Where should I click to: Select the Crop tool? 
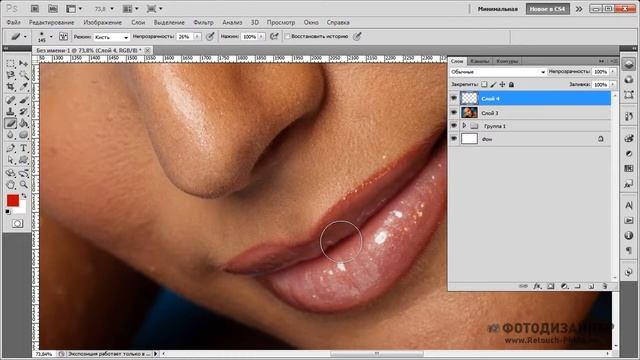(x=11, y=87)
